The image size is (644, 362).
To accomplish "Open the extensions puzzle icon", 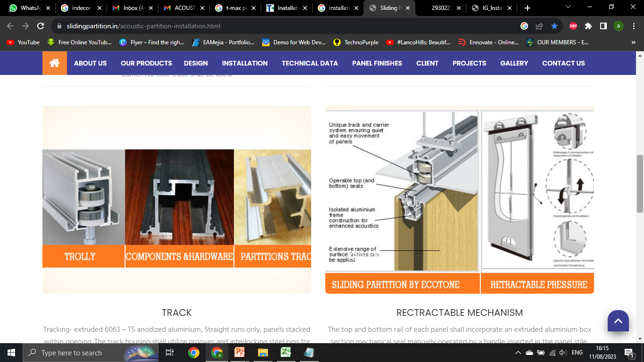I will 588,26.
